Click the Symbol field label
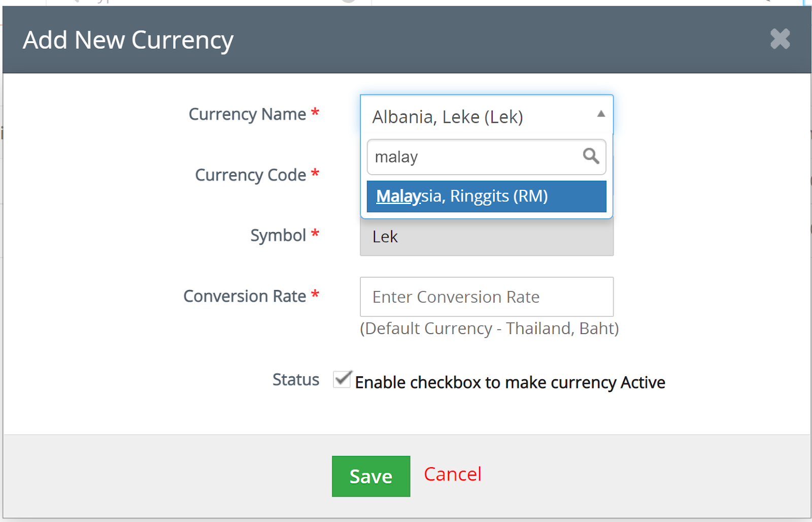 pyautogui.click(x=278, y=236)
